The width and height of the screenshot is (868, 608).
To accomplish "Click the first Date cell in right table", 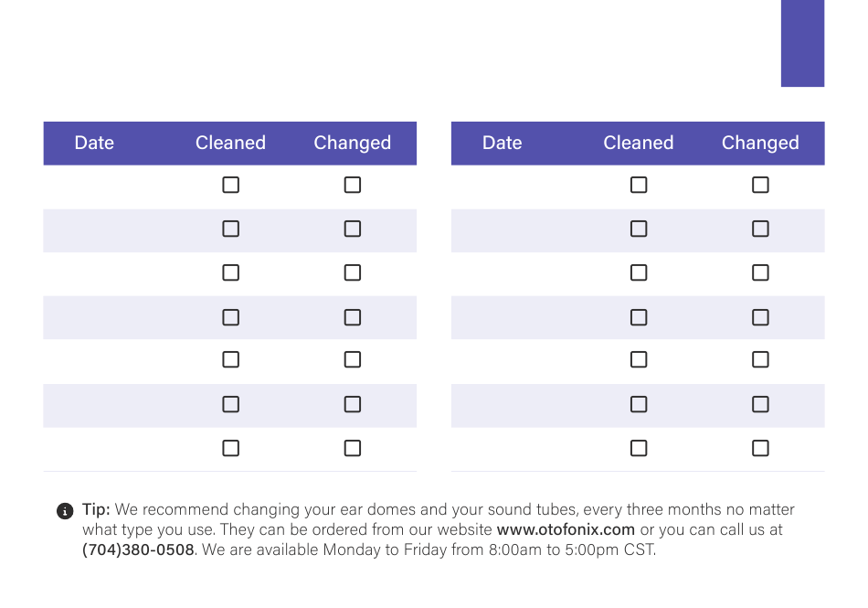I will click(x=513, y=187).
